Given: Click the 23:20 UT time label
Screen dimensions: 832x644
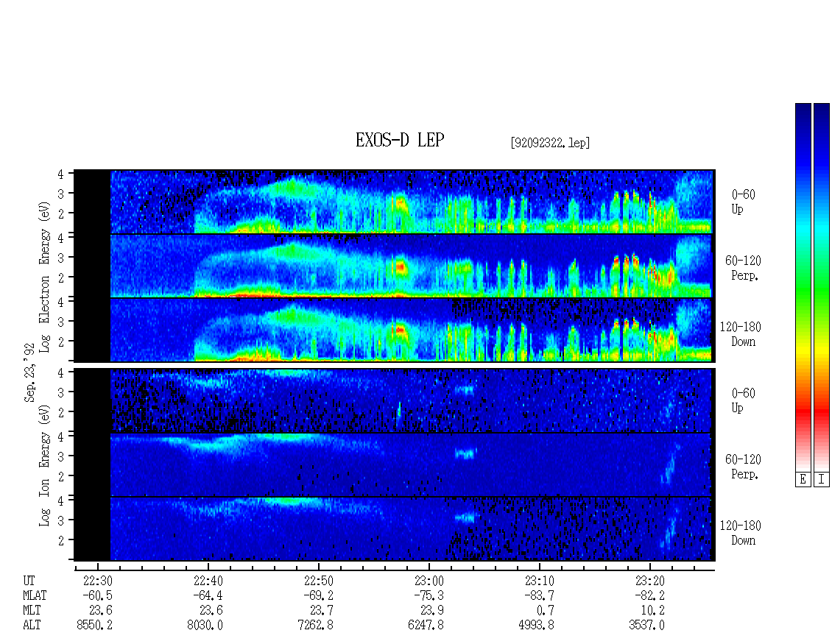Looking at the screenshot, I should 649,581.
